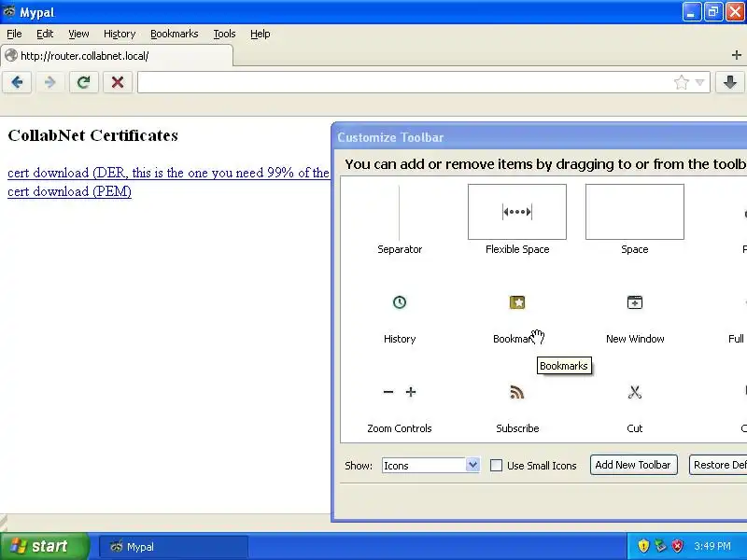Click the Restore Defaults button
This screenshot has width=747, height=560.
718,465
